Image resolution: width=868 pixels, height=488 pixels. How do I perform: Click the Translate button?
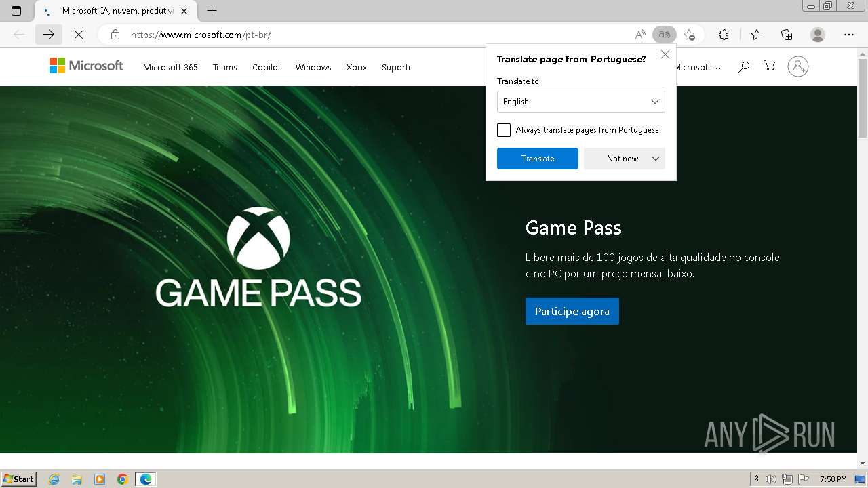(538, 159)
